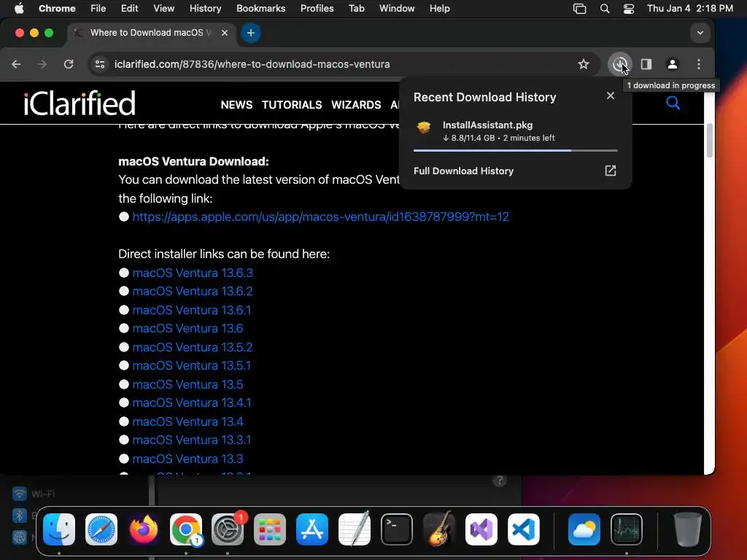Click InstallAssistant.pkg download entry
747x560 pixels.
pos(516,131)
